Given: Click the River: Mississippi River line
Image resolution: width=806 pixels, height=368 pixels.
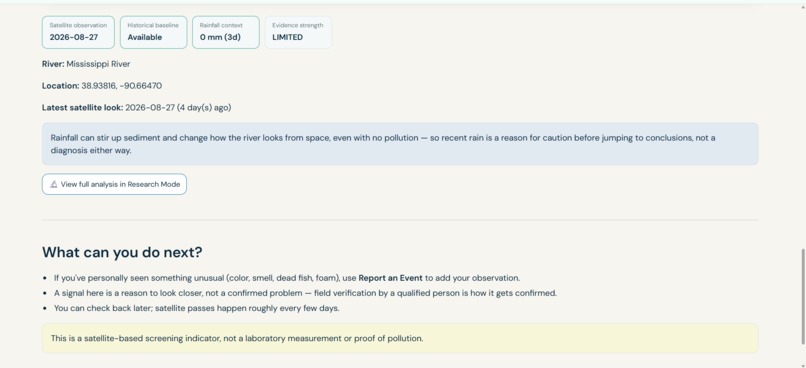Looking at the screenshot, I should (x=86, y=64).
